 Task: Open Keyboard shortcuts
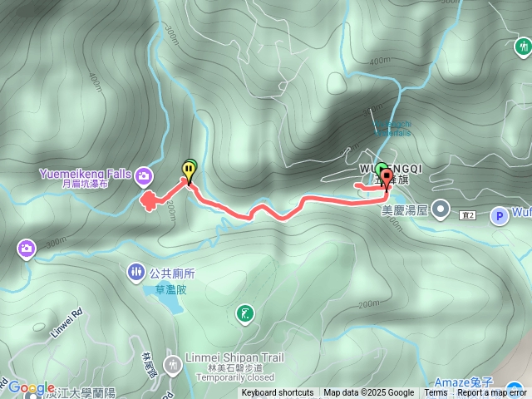[278, 393]
